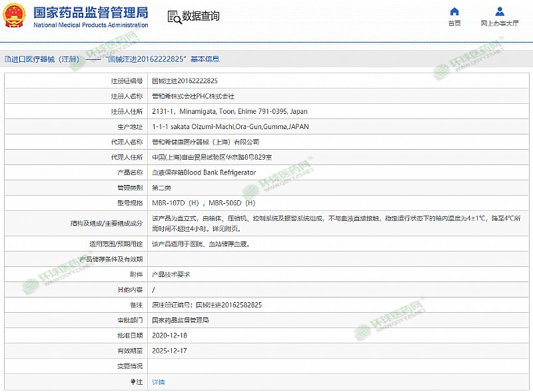Viewport: 533px width, 392px height.
Task: Click the expiry date 2025-12-17
Action: point(169,351)
